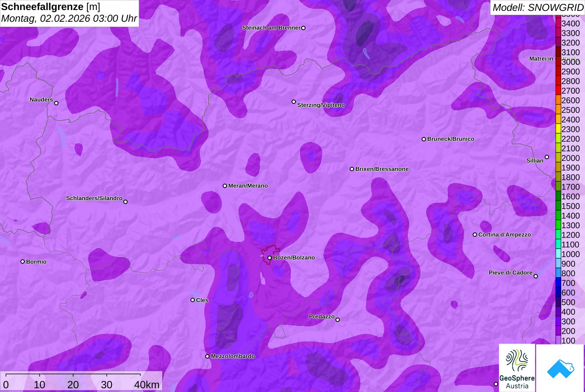Pick the yellow 2300 legend swatch
This screenshot has height=392, width=585.
tap(558, 129)
